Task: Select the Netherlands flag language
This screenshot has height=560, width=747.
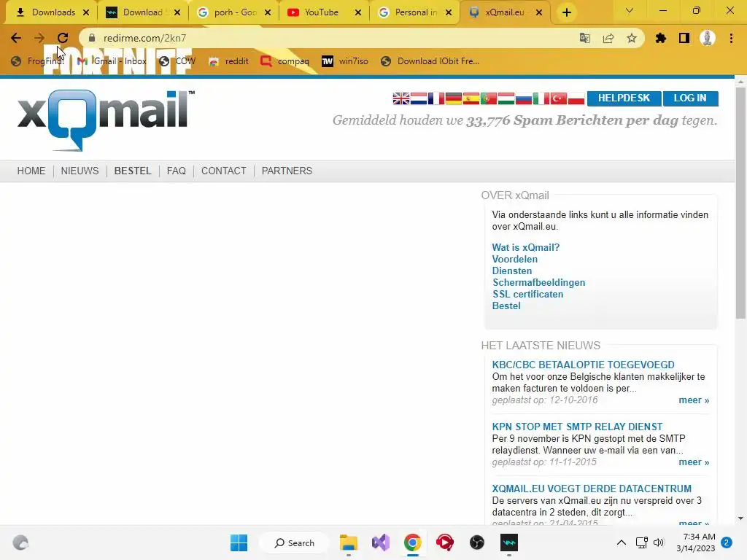Action: click(418, 98)
